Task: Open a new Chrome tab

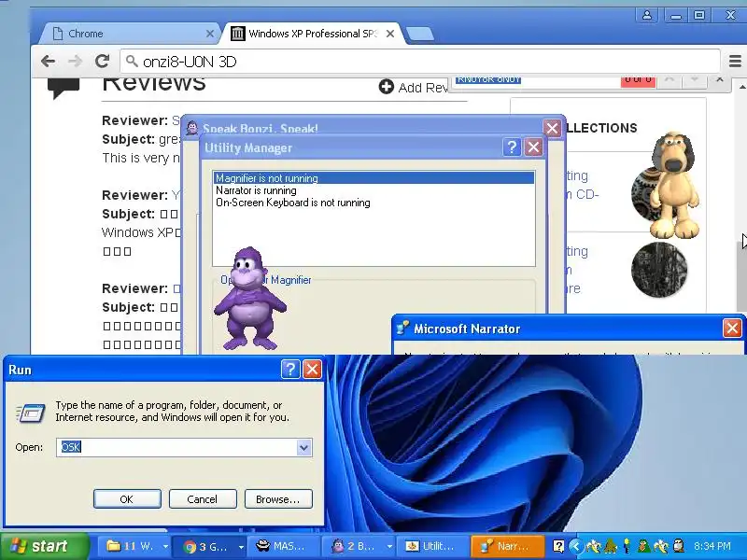Action: coord(420,34)
